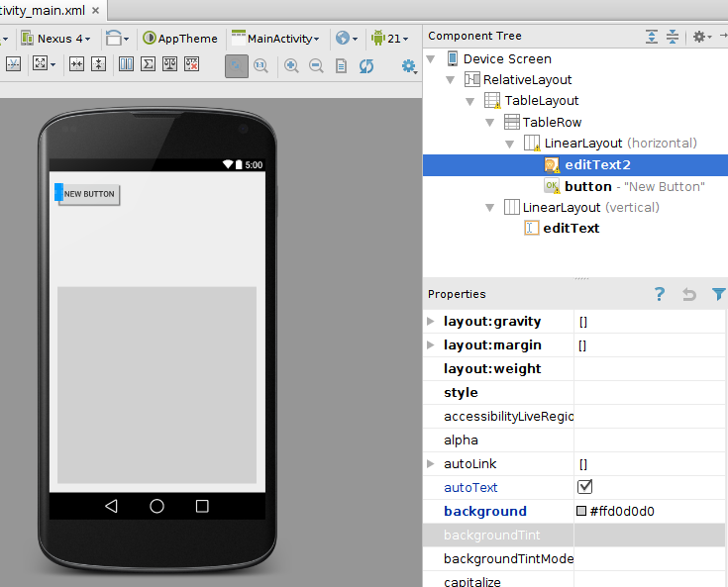Expand autoLink property
Viewport: 728px width, 587px height.
coord(431,463)
